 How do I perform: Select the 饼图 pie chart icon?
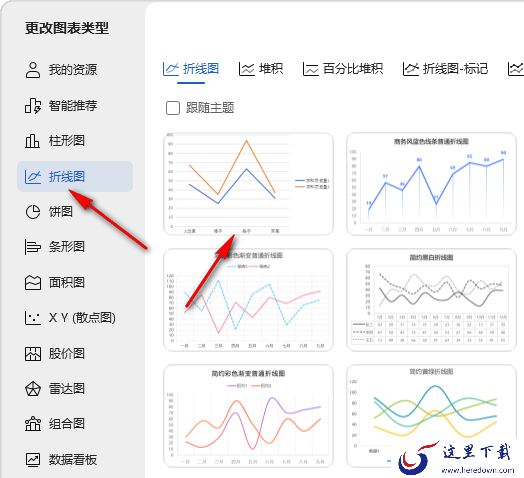(33, 212)
